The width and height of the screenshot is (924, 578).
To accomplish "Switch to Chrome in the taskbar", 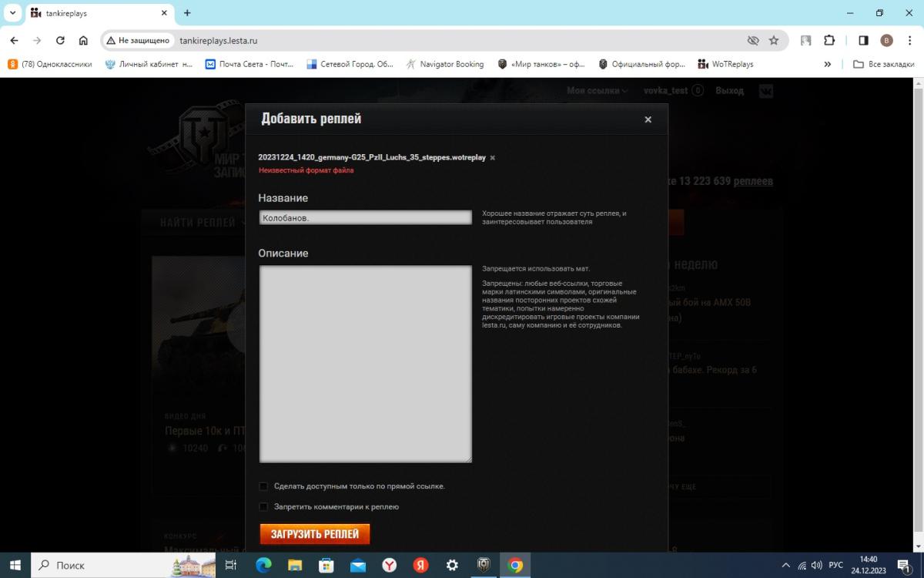I will (x=515, y=565).
